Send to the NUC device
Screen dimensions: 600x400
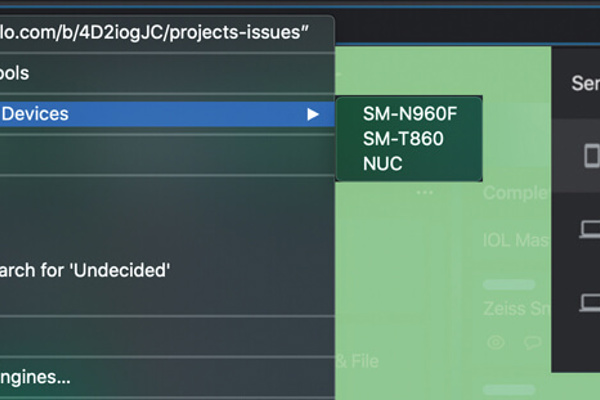click(383, 164)
